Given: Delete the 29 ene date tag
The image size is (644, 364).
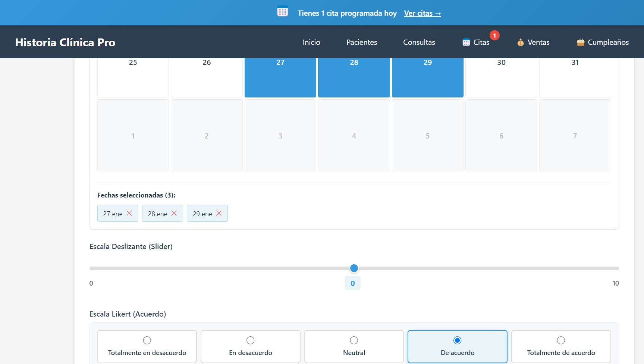Looking at the screenshot, I should [219, 213].
